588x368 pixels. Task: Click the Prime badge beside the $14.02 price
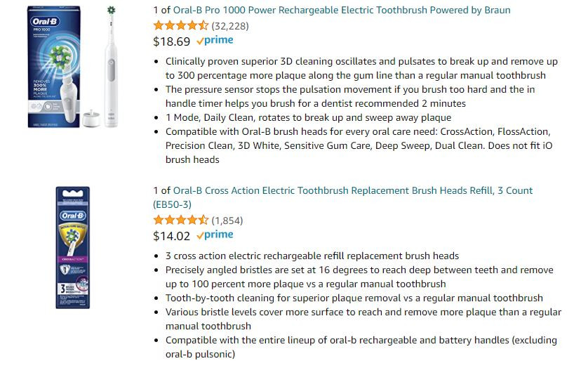pyautogui.click(x=215, y=235)
